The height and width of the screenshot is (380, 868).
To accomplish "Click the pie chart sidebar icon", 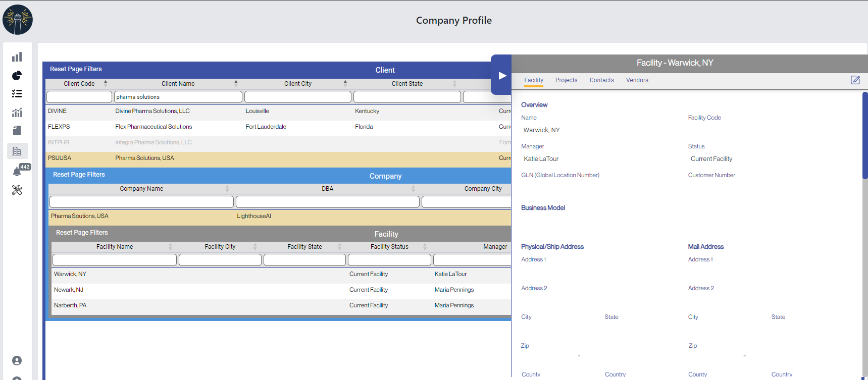I will [x=17, y=76].
